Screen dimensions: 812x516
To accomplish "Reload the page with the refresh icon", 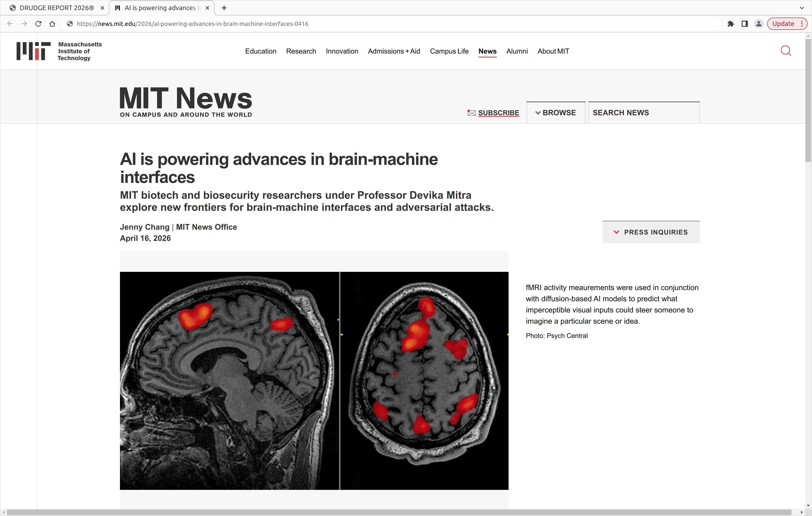I will tap(38, 24).
